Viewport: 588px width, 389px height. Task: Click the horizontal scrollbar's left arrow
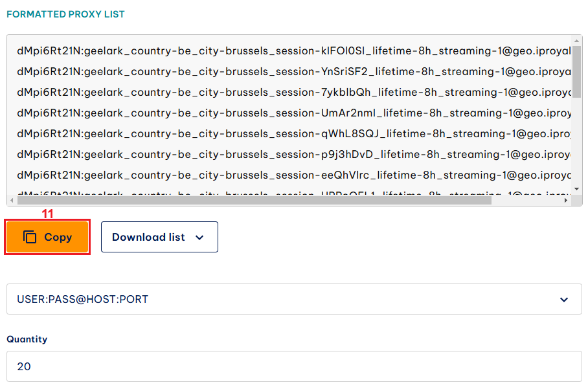pos(12,201)
